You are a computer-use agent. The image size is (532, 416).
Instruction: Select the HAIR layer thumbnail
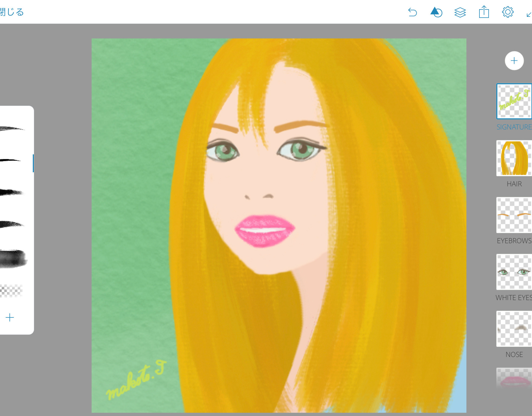(x=514, y=158)
